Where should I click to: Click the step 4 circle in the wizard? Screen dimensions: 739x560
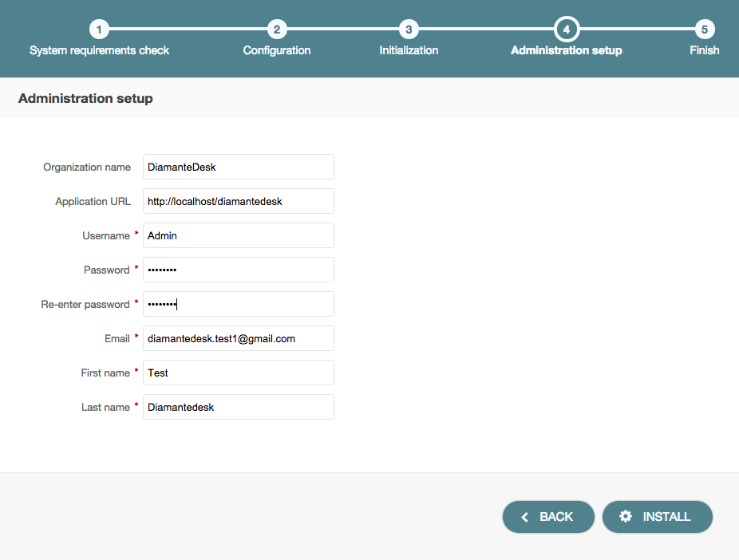pos(567,30)
